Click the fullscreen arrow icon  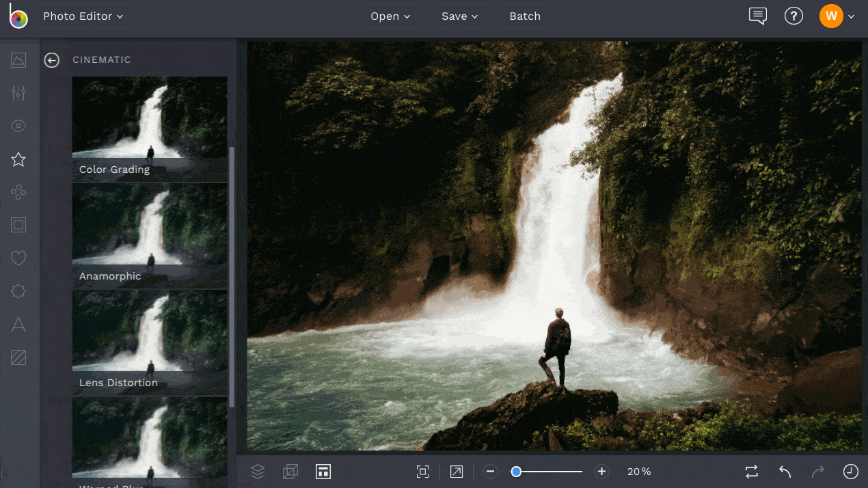point(457,472)
